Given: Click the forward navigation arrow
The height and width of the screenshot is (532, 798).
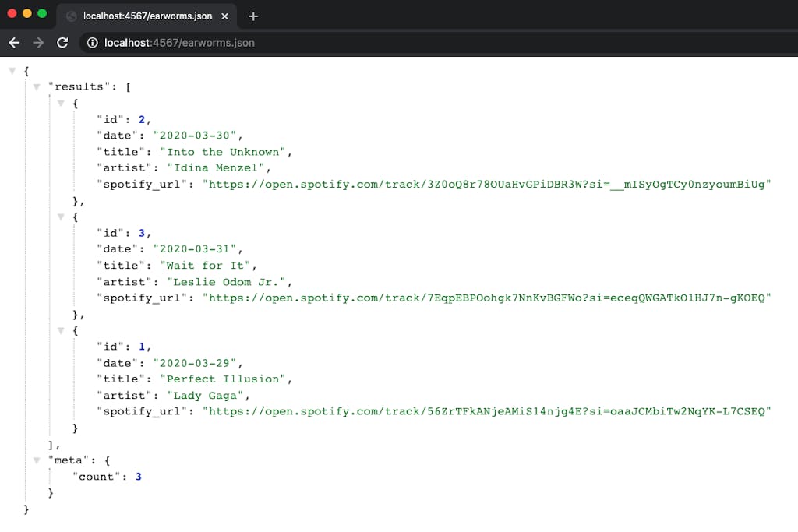Looking at the screenshot, I should coord(38,43).
